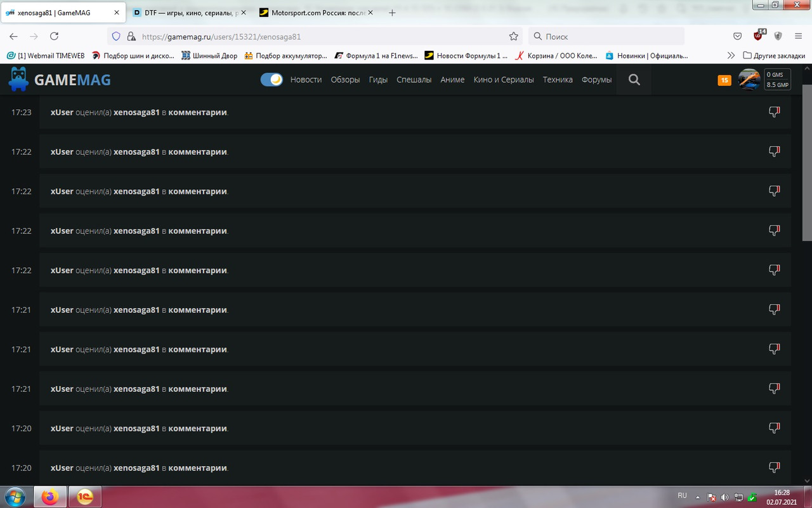Close the DTF tab
This screenshot has height=508, width=812.
(x=244, y=13)
